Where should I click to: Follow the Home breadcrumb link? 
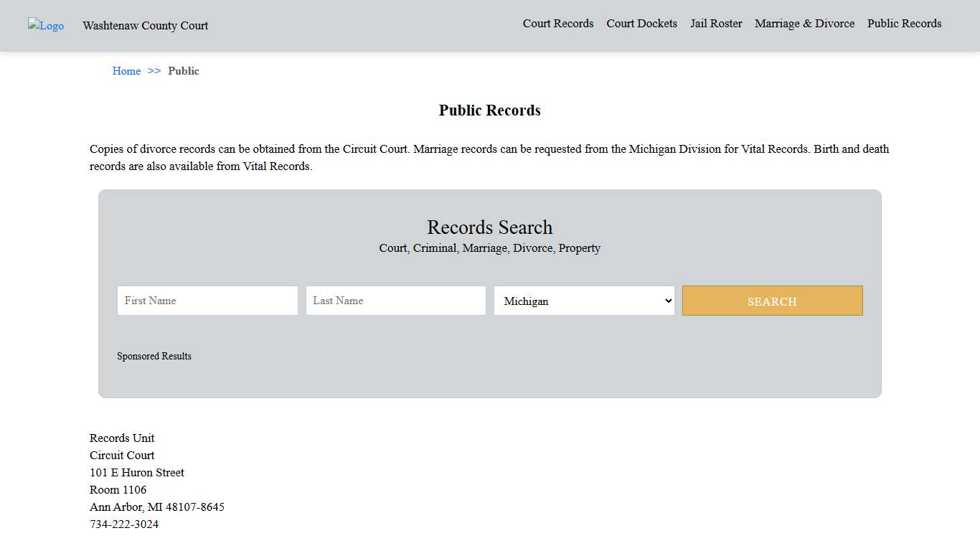pyautogui.click(x=126, y=70)
